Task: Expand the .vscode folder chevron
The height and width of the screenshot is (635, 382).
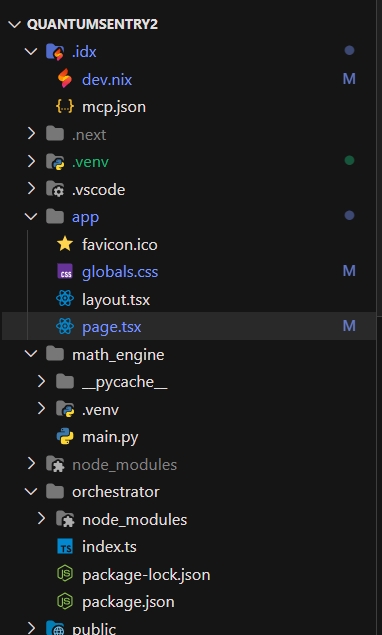Action: point(31,189)
